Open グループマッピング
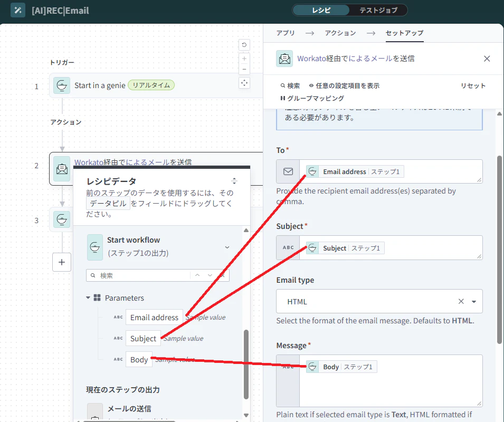 pos(312,98)
